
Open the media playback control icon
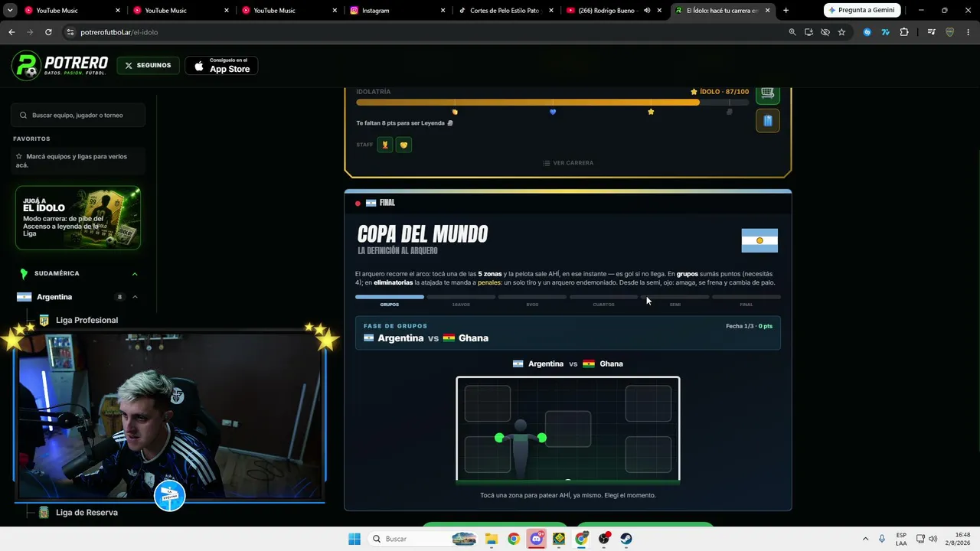931,32
